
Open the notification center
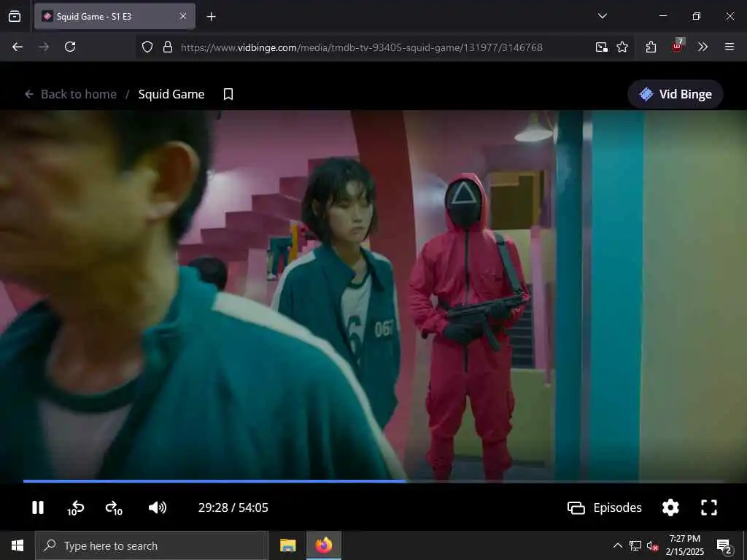[x=724, y=545]
